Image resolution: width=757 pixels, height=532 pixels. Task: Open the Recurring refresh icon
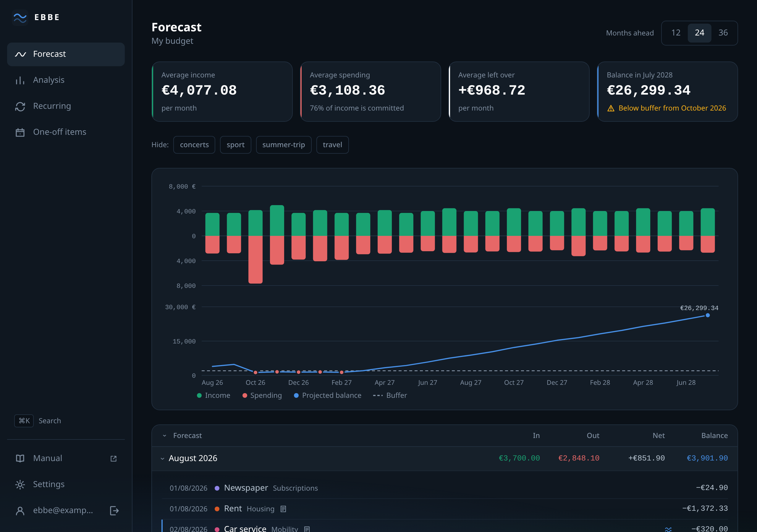(20, 106)
